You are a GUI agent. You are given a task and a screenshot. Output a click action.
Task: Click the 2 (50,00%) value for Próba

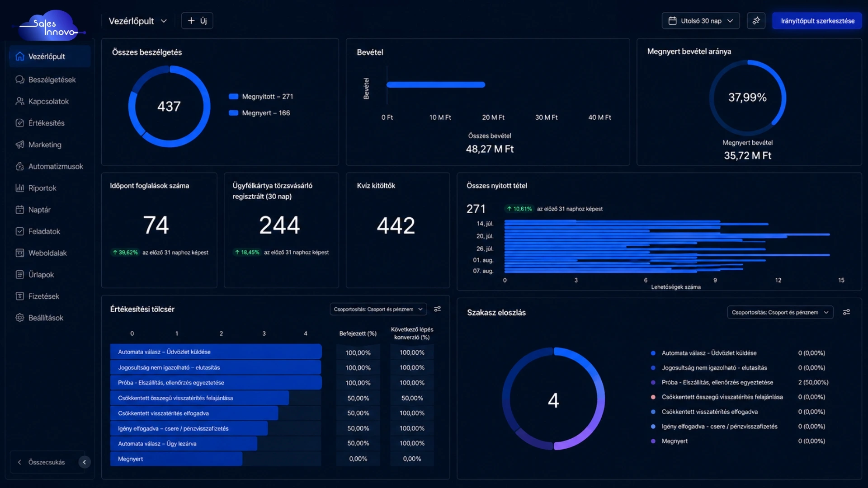[813, 382]
